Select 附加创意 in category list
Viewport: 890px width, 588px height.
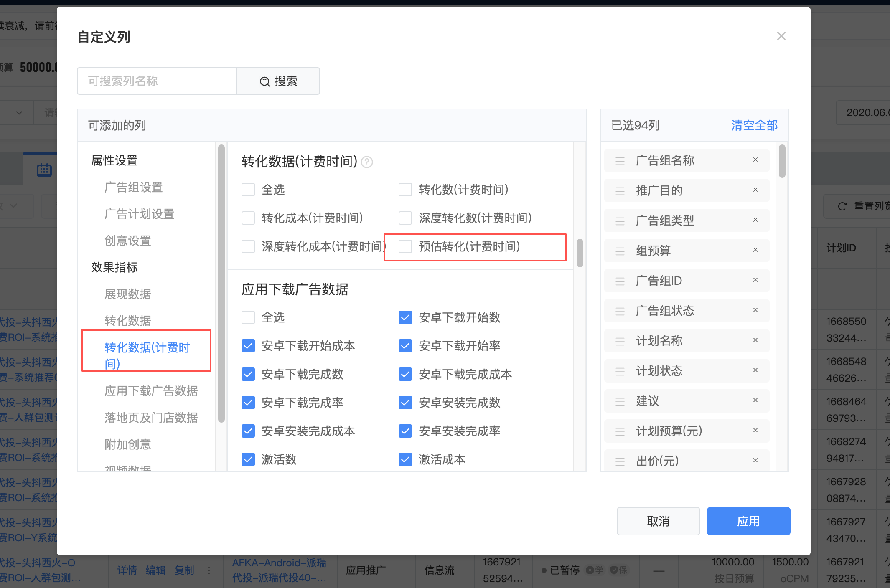[128, 444]
